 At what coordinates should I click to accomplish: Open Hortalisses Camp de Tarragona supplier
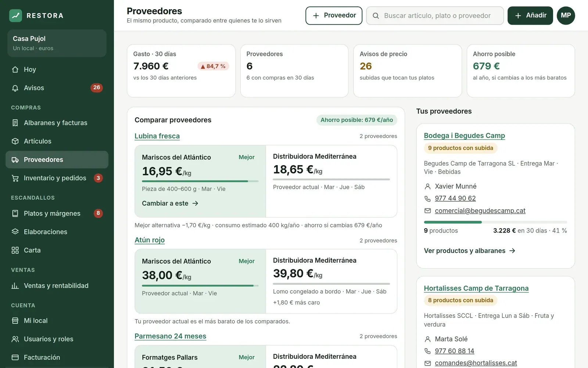click(476, 288)
